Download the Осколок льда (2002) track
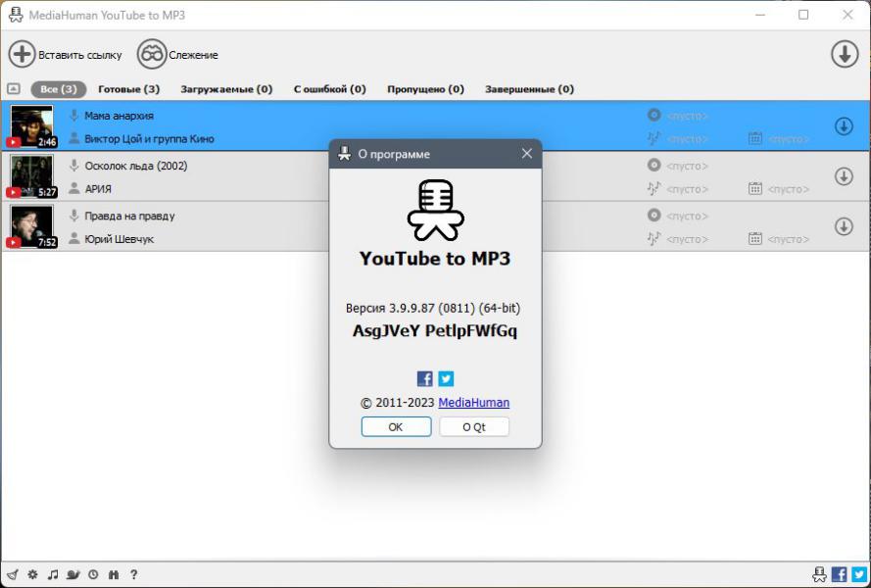 pos(844,176)
